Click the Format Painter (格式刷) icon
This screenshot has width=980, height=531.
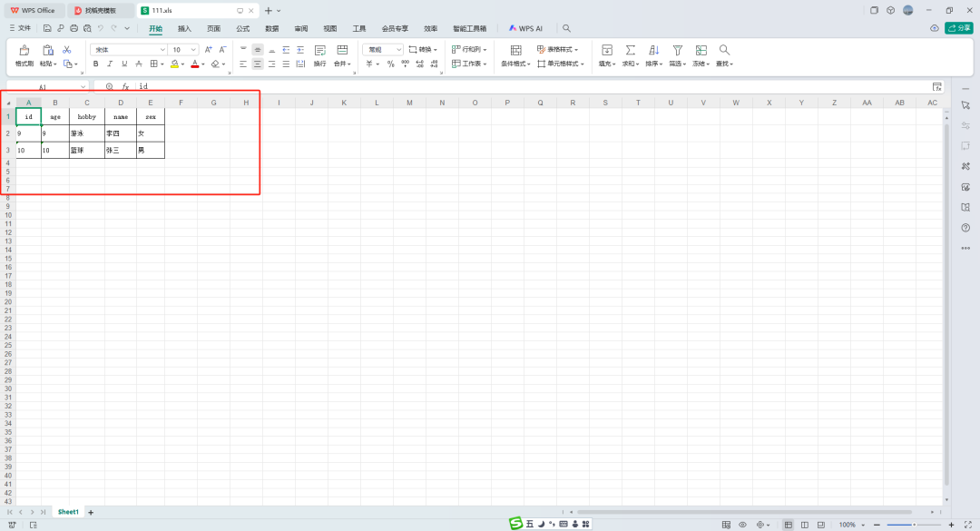[x=24, y=50]
